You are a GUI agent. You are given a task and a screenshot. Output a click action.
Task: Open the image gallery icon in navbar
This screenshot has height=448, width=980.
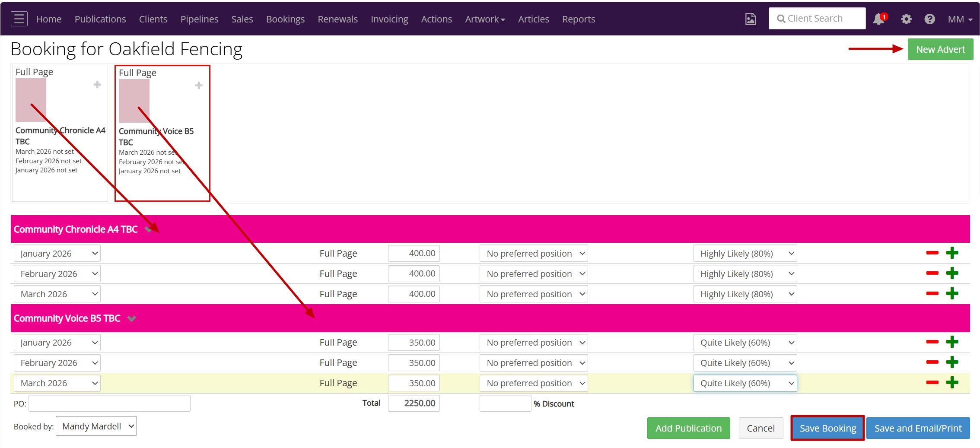coord(751,19)
